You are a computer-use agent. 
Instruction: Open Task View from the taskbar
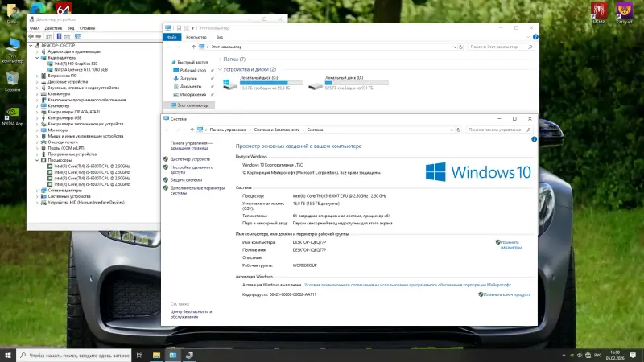click(138, 354)
